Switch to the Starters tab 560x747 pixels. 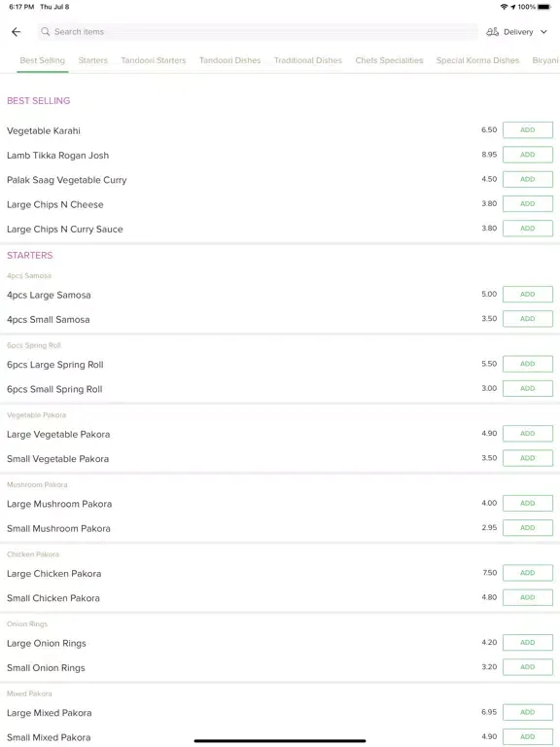coord(93,60)
